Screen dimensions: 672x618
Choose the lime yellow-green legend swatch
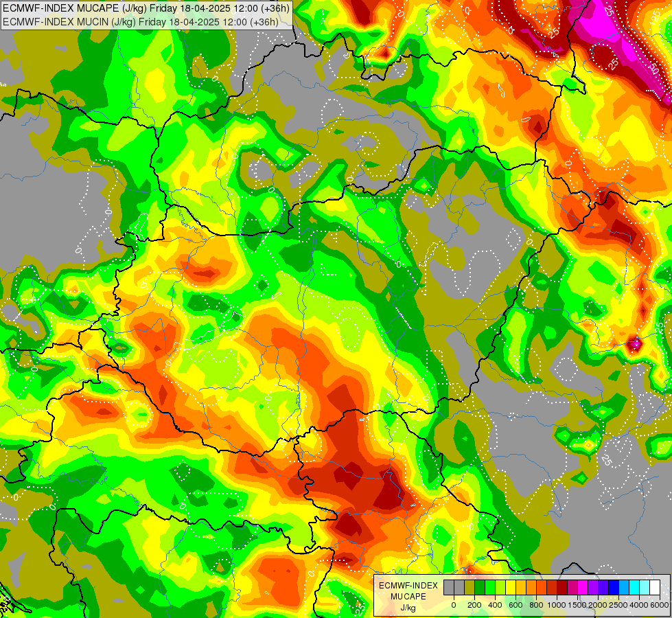click(500, 588)
